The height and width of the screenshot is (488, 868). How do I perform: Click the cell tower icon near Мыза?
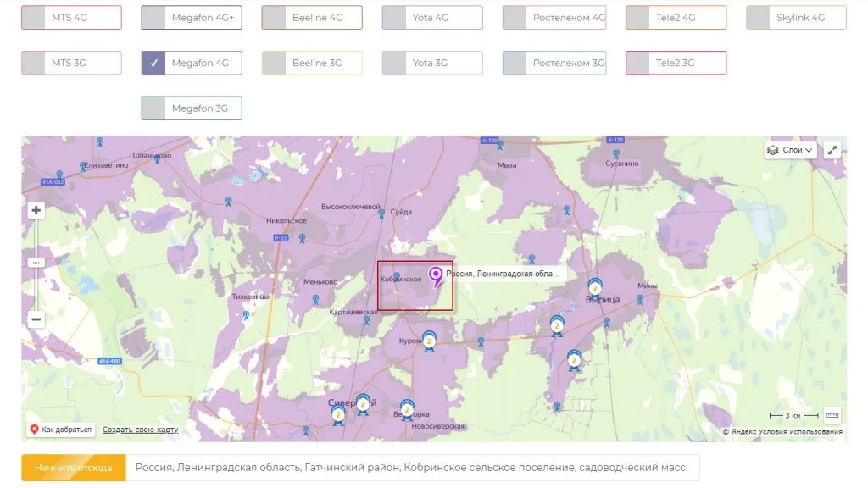(500, 146)
